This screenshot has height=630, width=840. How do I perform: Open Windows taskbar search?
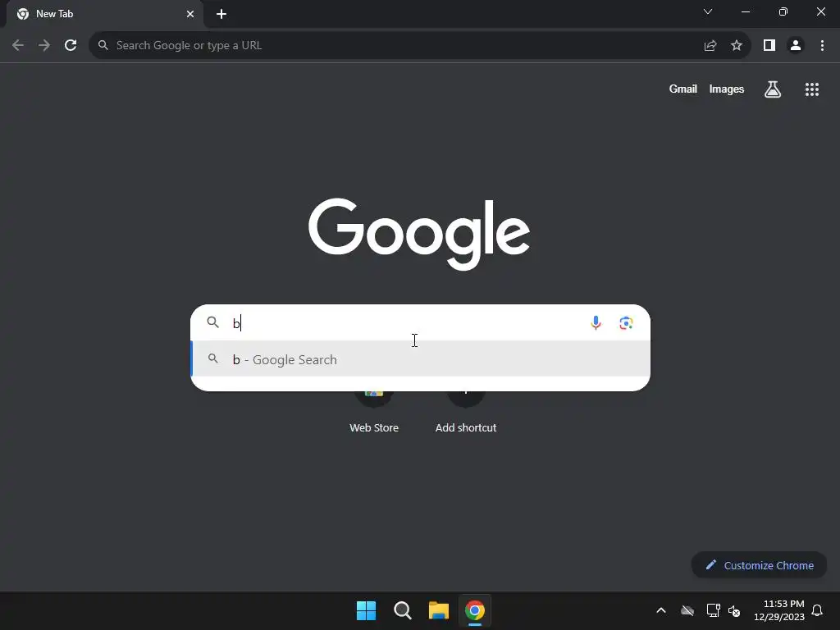pos(402,610)
